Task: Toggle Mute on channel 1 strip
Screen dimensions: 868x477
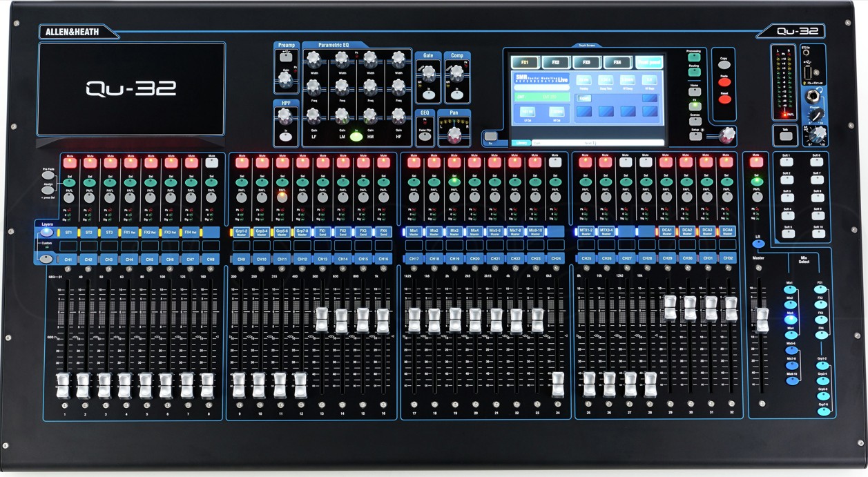Action: pyautogui.click(x=70, y=163)
